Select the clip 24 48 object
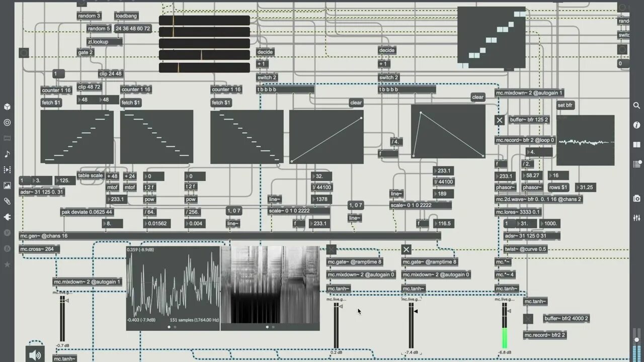644x362 pixels. [111, 74]
